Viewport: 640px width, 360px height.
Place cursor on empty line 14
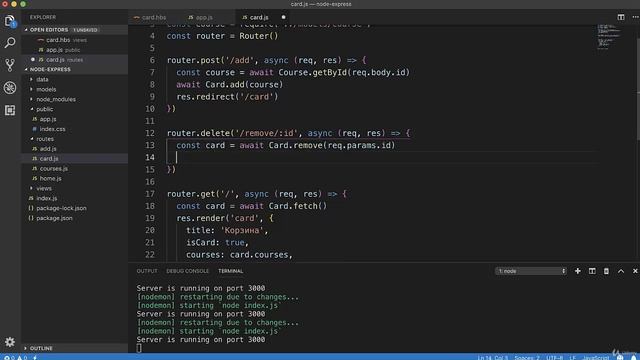click(382, 158)
